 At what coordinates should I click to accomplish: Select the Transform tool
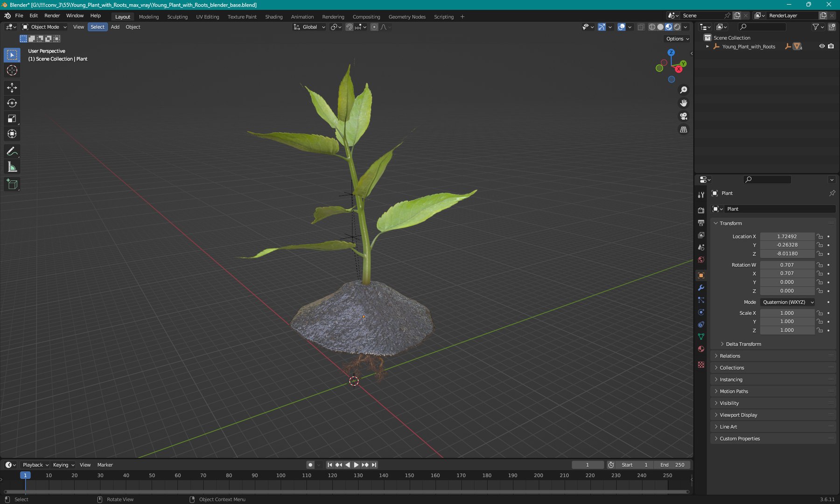12,134
